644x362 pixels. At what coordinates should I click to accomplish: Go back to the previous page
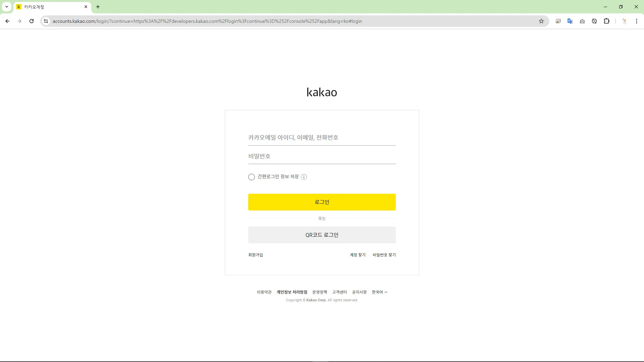pos(7,21)
